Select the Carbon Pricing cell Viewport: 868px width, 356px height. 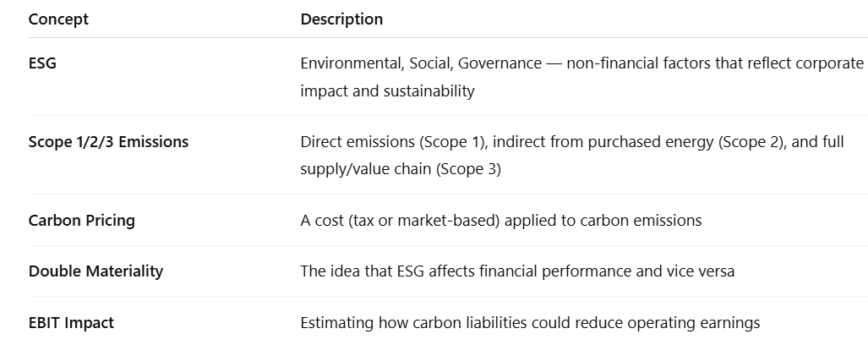82,221
